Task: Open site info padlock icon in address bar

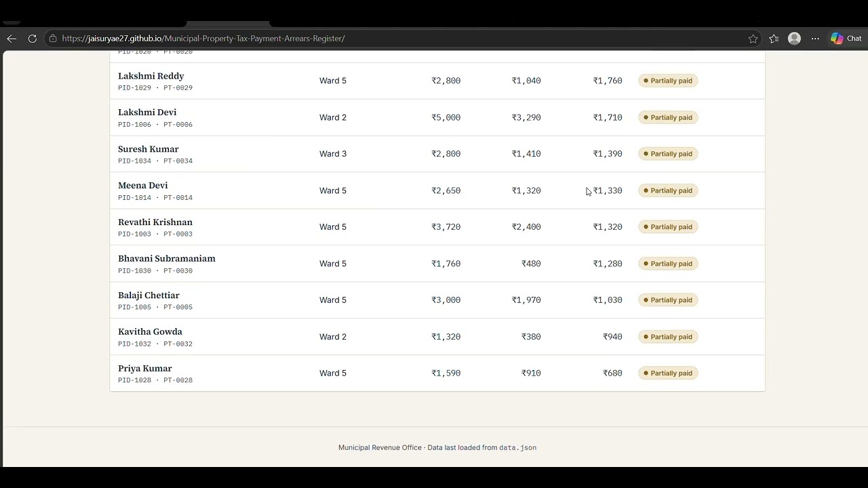Action: [53, 39]
